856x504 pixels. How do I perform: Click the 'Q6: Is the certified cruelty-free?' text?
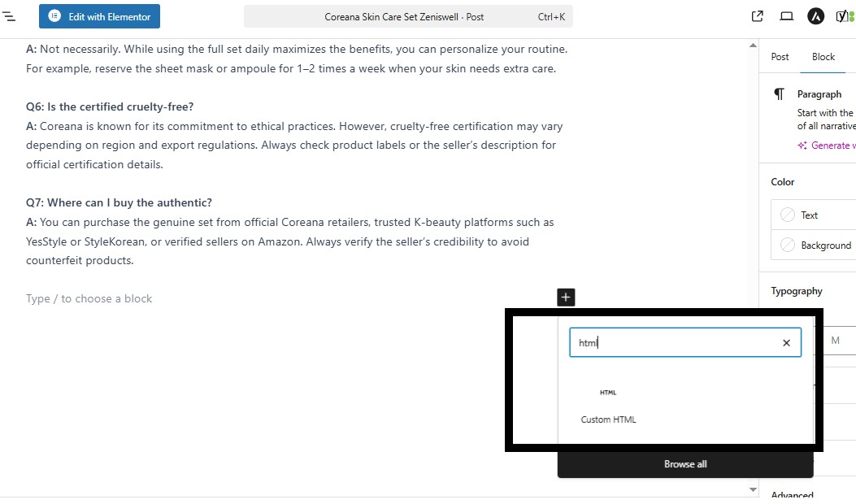pyautogui.click(x=110, y=107)
